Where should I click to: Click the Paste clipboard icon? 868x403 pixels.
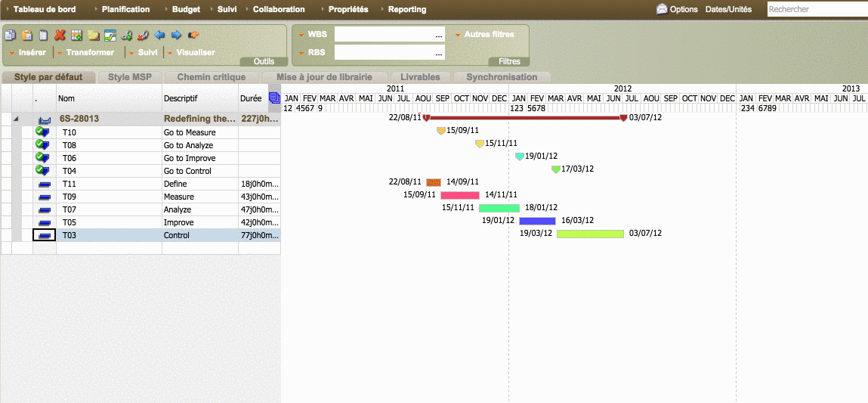[x=26, y=36]
